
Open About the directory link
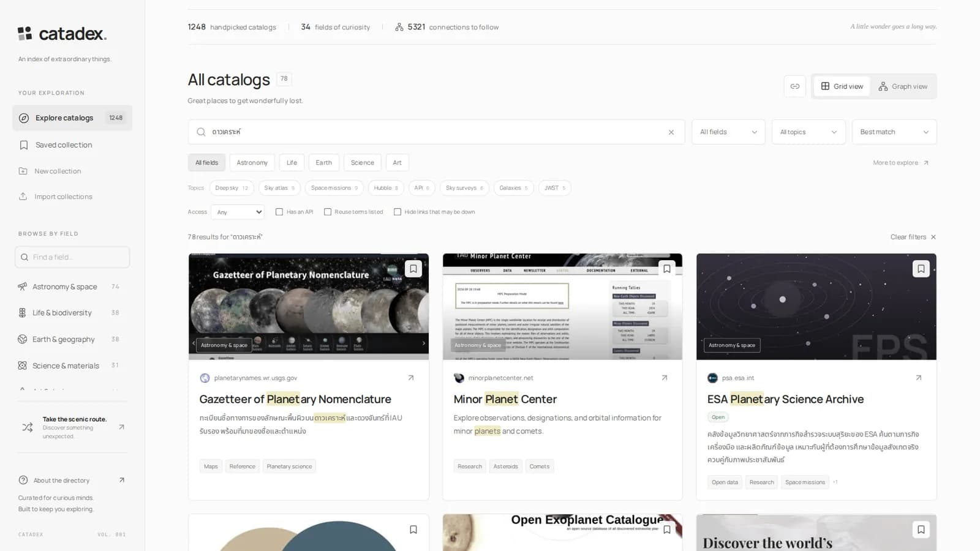click(72, 481)
